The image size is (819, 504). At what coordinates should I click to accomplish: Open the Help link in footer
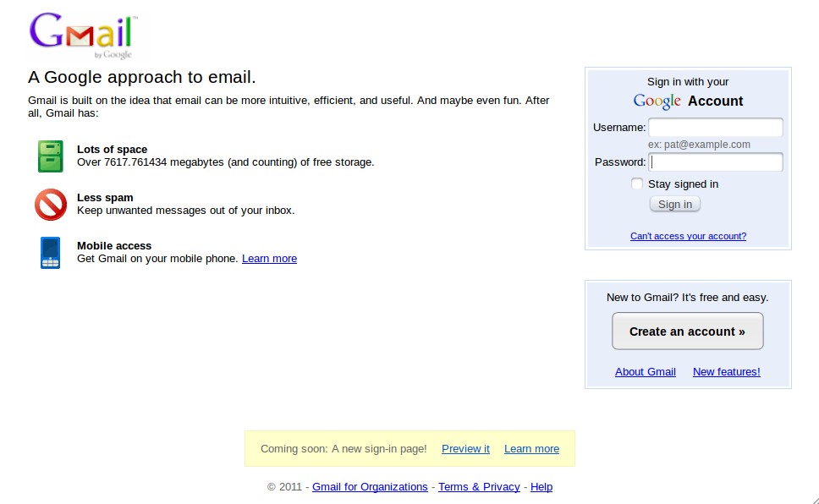click(x=541, y=487)
